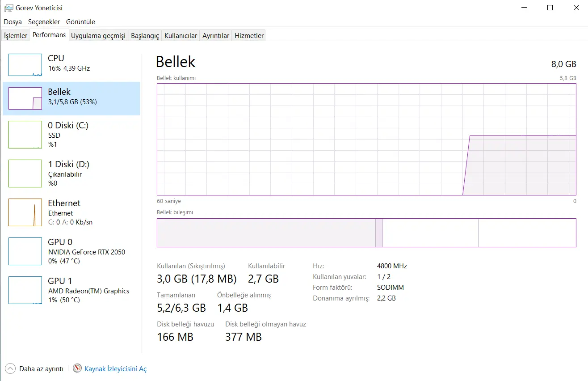This screenshot has width=588, height=381.
Task: Select the GPU 1 graph thumbnail
Action: point(25,290)
